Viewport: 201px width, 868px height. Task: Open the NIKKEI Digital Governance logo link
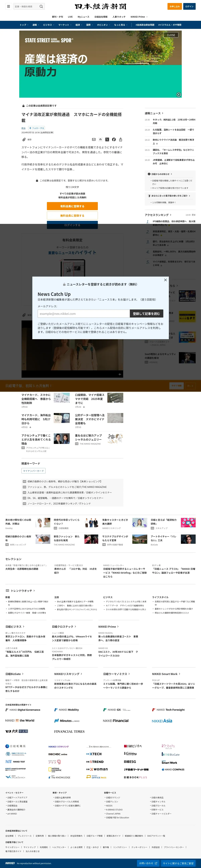(23, 710)
